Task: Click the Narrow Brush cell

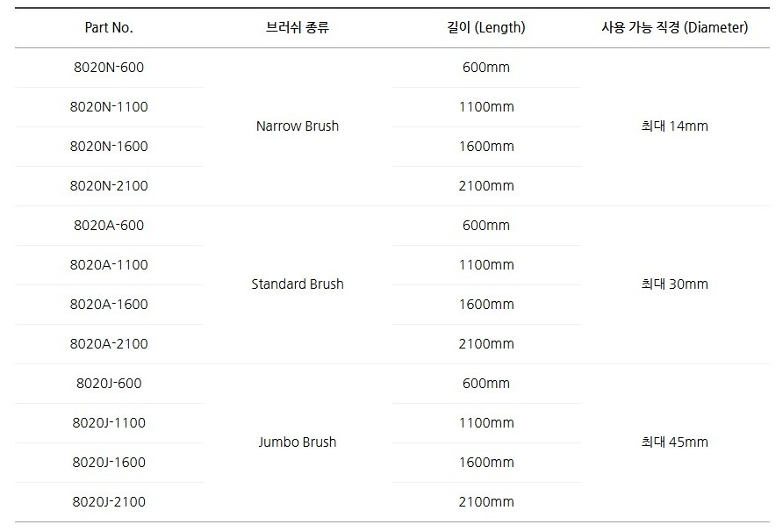Action: pos(298,126)
